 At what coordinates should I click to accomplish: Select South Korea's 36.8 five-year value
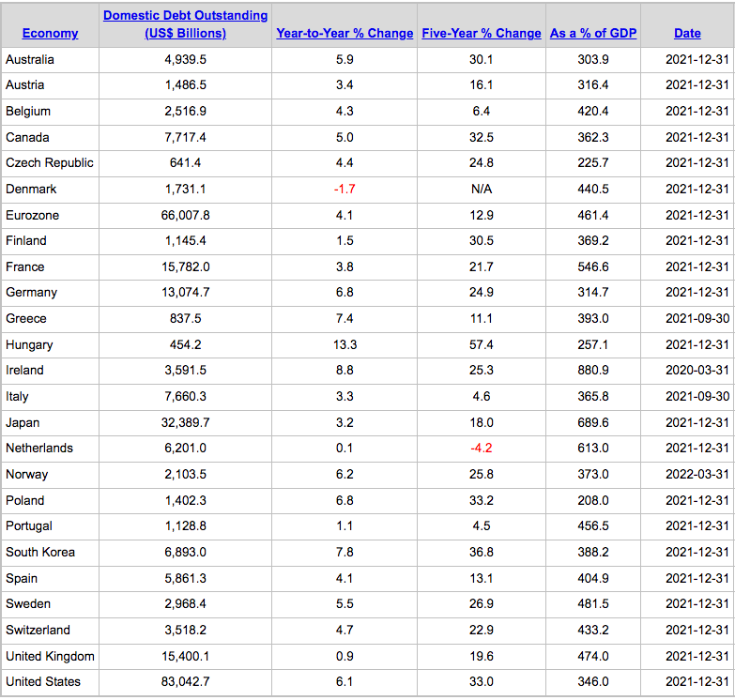tap(482, 552)
